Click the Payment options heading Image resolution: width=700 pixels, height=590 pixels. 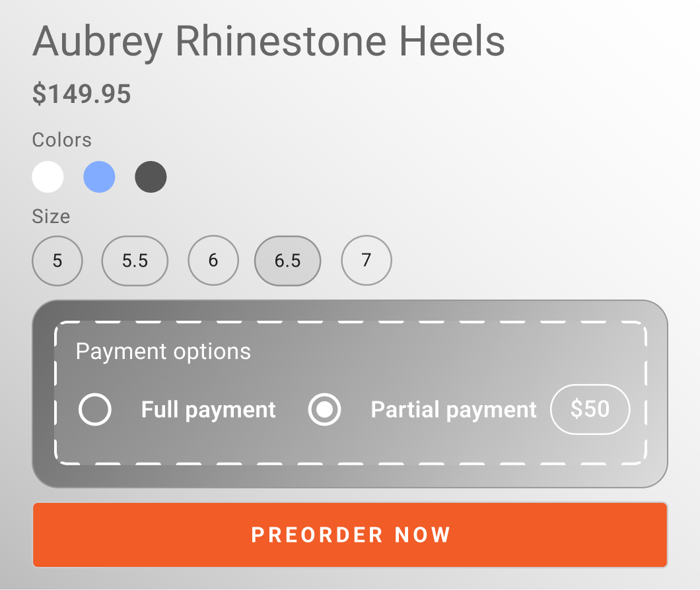point(163,351)
